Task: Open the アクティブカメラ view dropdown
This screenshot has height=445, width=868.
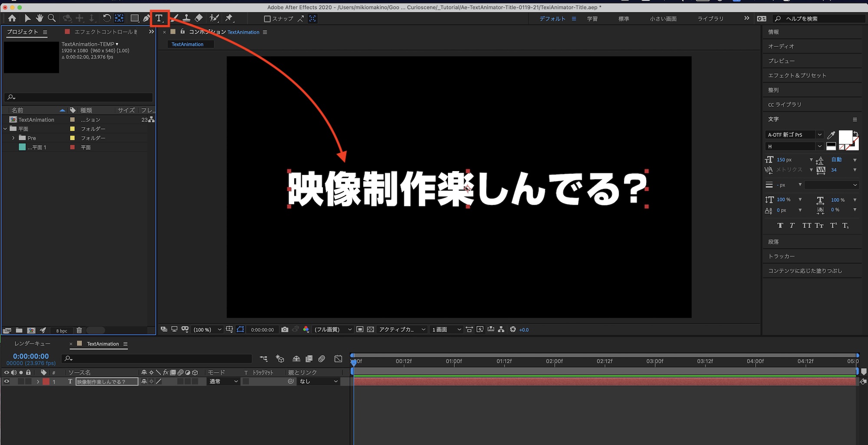Action: pyautogui.click(x=402, y=330)
